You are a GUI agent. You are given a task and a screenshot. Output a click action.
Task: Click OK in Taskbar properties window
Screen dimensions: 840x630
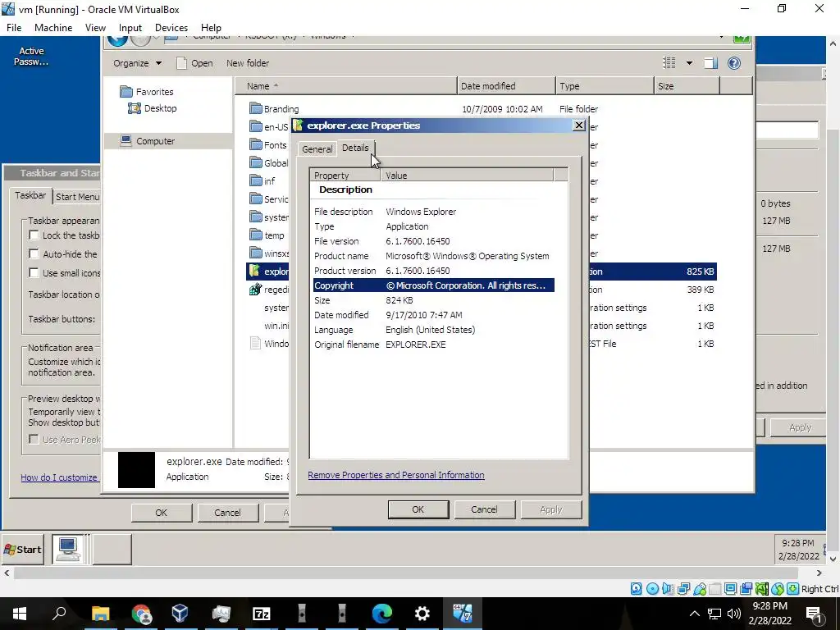pos(162,513)
